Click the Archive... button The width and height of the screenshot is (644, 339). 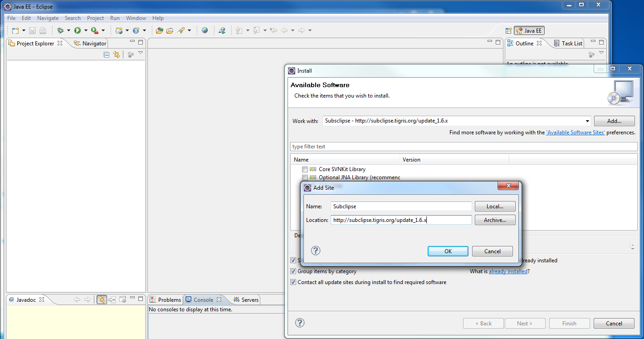tap(495, 220)
